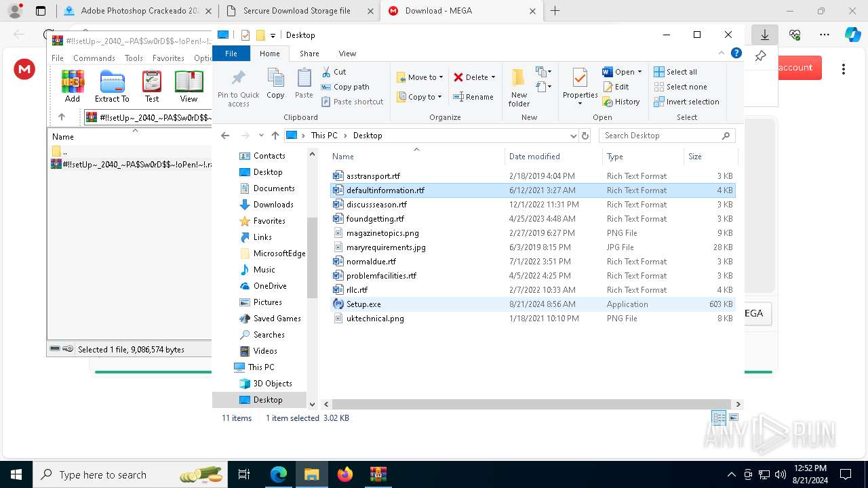The image size is (868, 488).
Task: Click Select all in ribbon
Action: point(675,72)
